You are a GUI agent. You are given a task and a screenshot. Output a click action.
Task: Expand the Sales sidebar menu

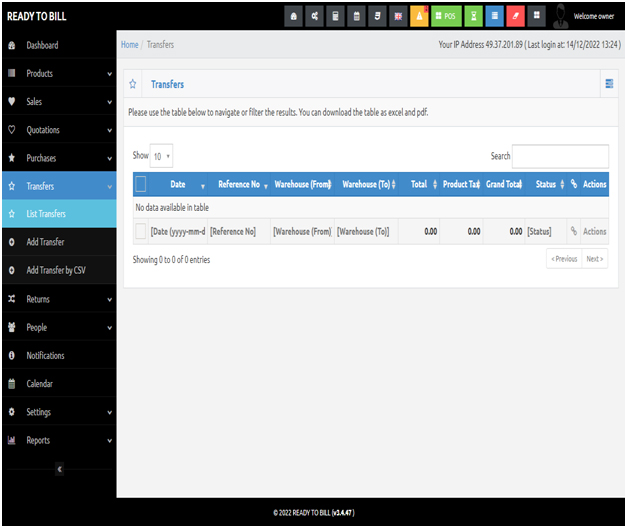[59, 102]
